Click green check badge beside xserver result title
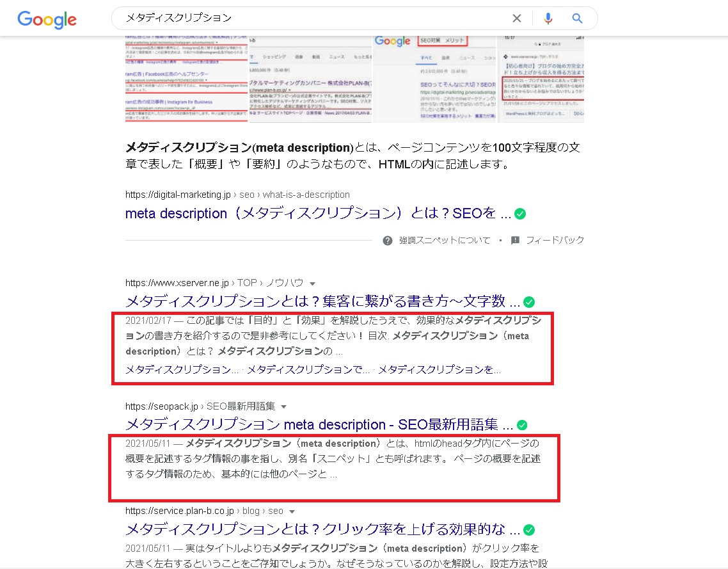This screenshot has height=569, width=728. [x=529, y=302]
